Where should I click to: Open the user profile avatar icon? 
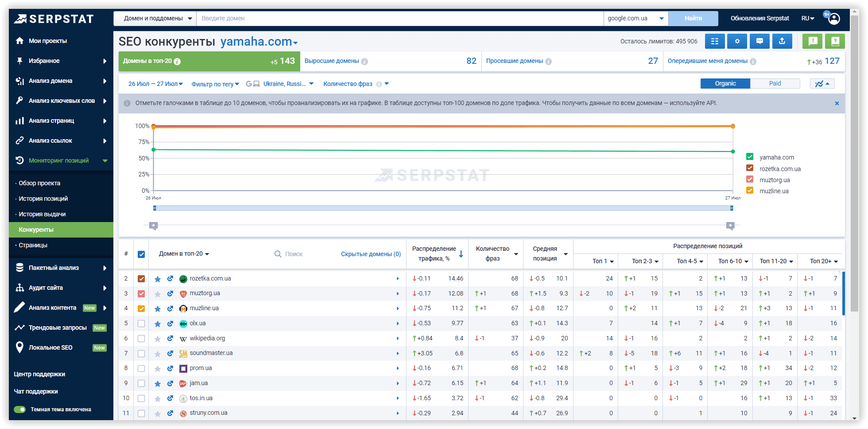tap(834, 19)
